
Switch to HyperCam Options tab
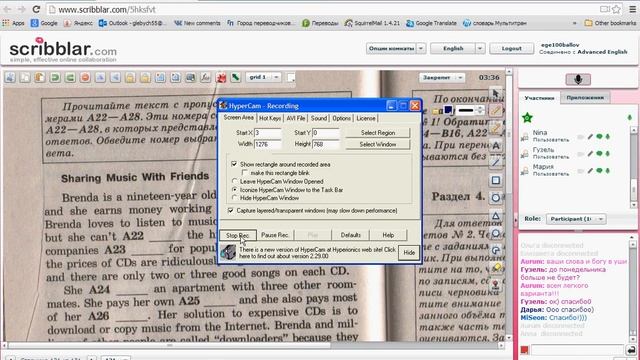click(x=341, y=118)
